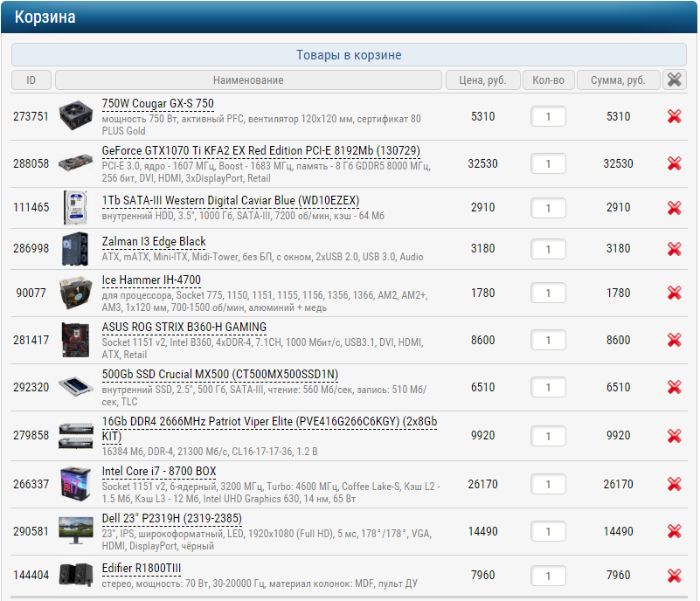Screen dimensions: 700x601
Task: Remove Western Digital Caviar Blue from cart
Action: point(674,208)
